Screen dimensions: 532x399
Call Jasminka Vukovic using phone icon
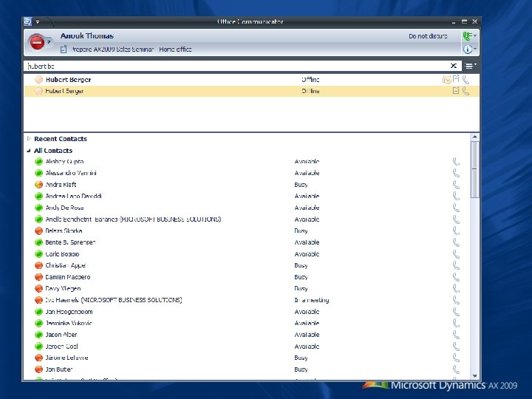click(456, 324)
